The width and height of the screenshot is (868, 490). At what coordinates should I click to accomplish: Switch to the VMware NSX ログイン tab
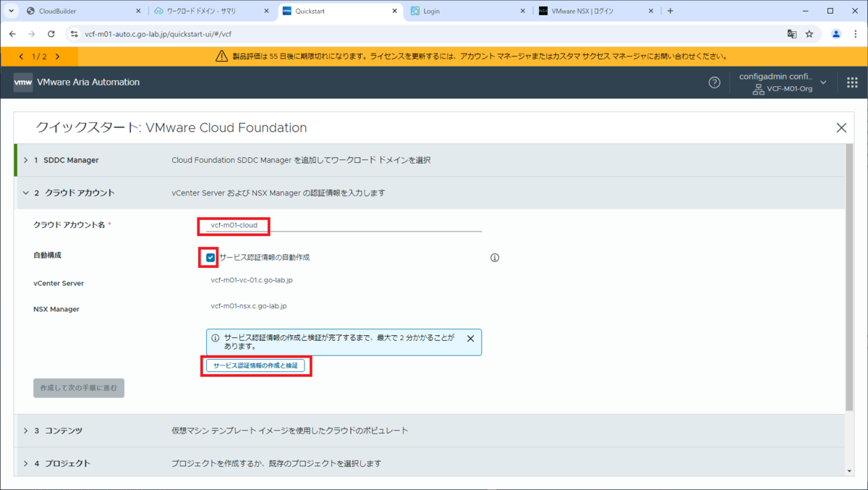pos(597,11)
